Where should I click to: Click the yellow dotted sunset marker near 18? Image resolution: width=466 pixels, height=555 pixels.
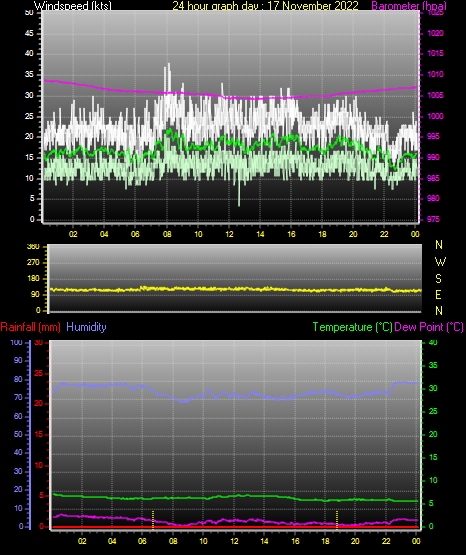(x=336, y=520)
